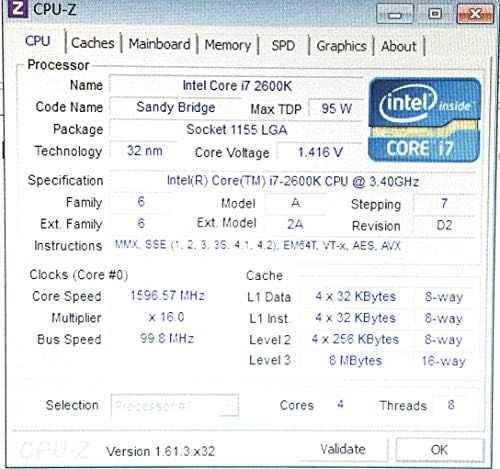Minimize the CPU-Z window

[395, 14]
